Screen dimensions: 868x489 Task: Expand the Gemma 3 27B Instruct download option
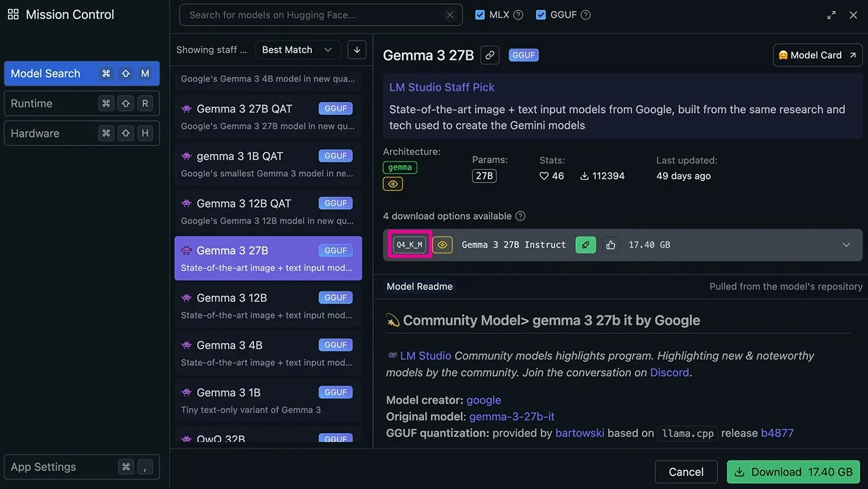(x=846, y=245)
